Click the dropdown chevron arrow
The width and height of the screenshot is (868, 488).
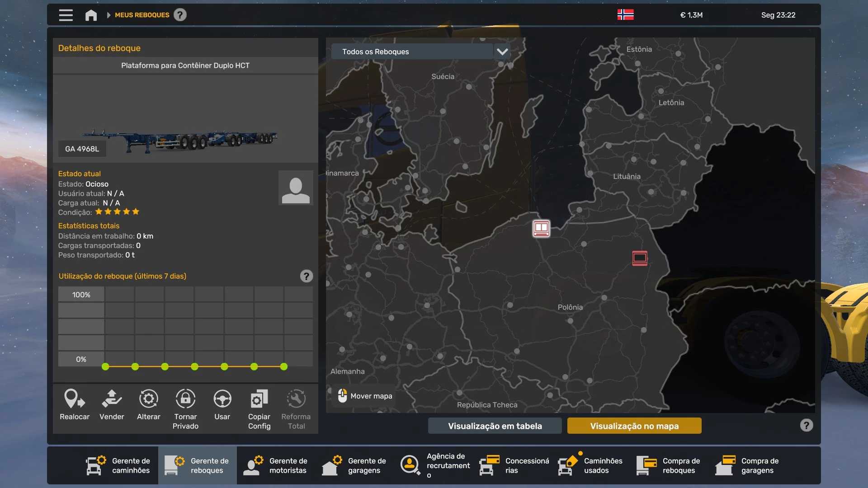(502, 52)
